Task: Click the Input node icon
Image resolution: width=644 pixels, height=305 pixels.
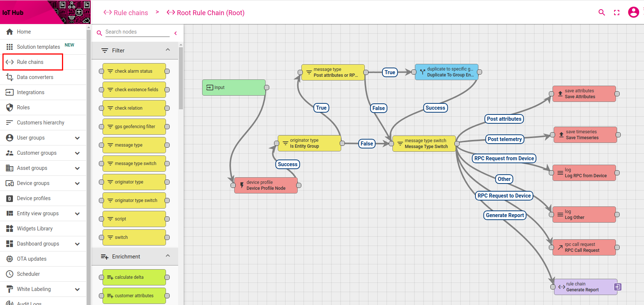Action: coord(210,88)
